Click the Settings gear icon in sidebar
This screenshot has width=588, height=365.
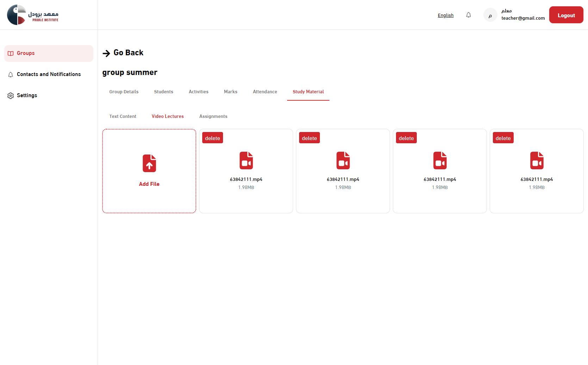click(11, 96)
